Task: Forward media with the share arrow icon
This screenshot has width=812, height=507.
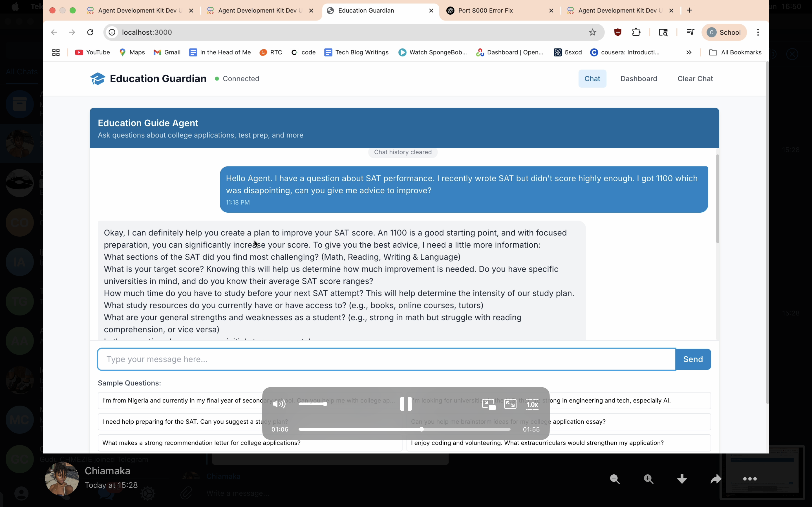Action: [x=716, y=479]
